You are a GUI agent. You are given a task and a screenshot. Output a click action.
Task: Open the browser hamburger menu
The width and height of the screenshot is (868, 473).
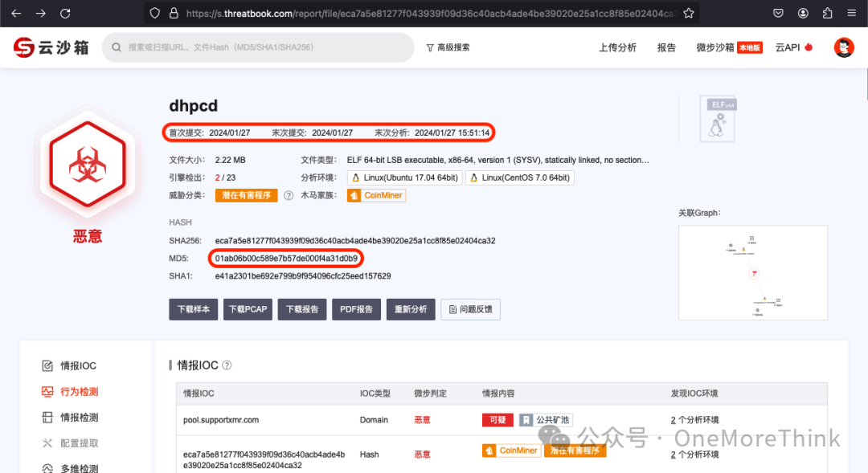click(852, 14)
